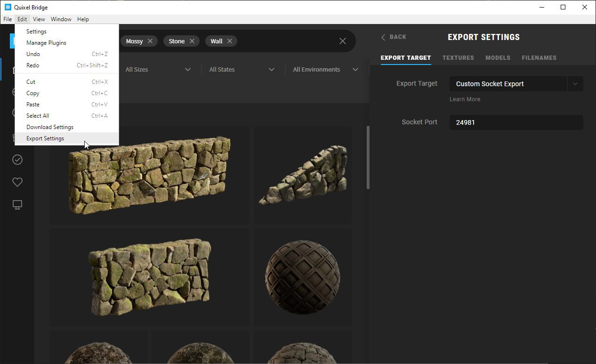
Task: Switch to the TEXTURES tab
Action: coord(458,57)
